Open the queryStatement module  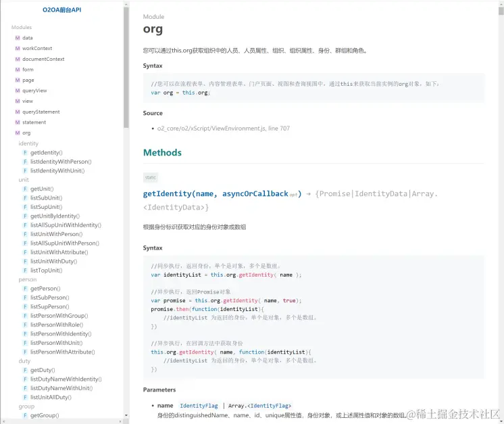click(x=41, y=112)
